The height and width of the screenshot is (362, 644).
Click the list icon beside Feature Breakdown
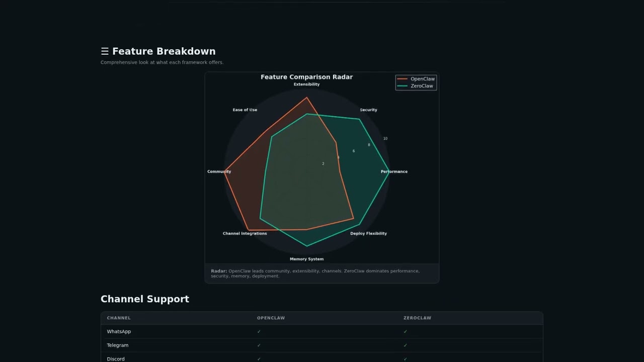(x=105, y=51)
